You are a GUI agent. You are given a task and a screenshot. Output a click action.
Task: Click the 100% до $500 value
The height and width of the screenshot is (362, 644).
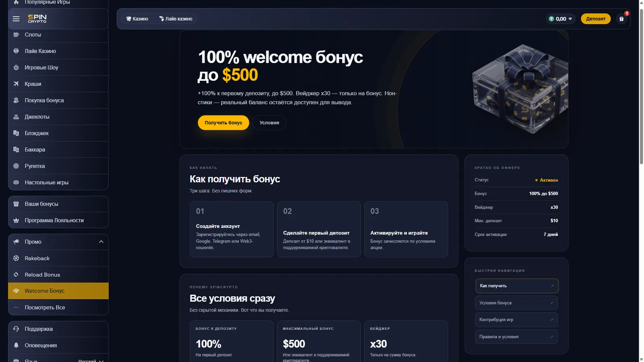point(543,193)
